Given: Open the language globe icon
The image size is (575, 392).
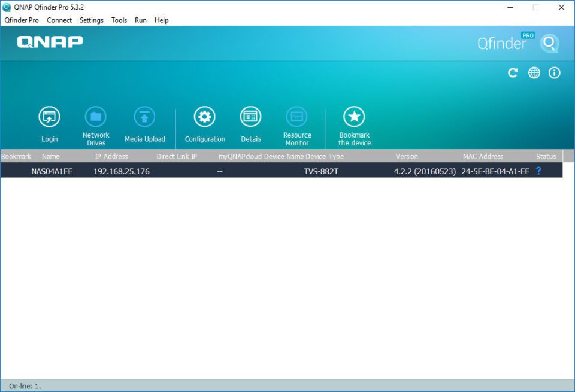Looking at the screenshot, I should click(534, 73).
